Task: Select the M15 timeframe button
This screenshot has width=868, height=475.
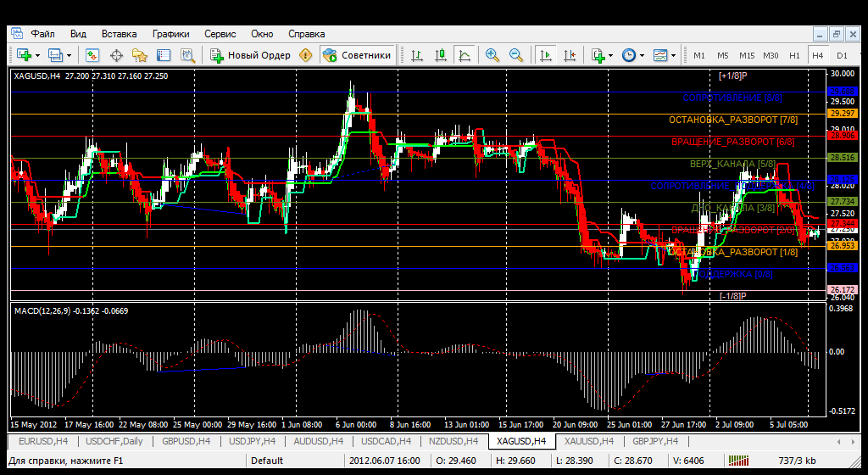Action: point(746,55)
